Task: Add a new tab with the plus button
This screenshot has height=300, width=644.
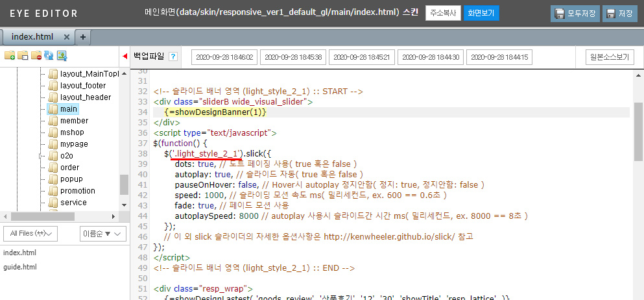Action: coord(83,37)
